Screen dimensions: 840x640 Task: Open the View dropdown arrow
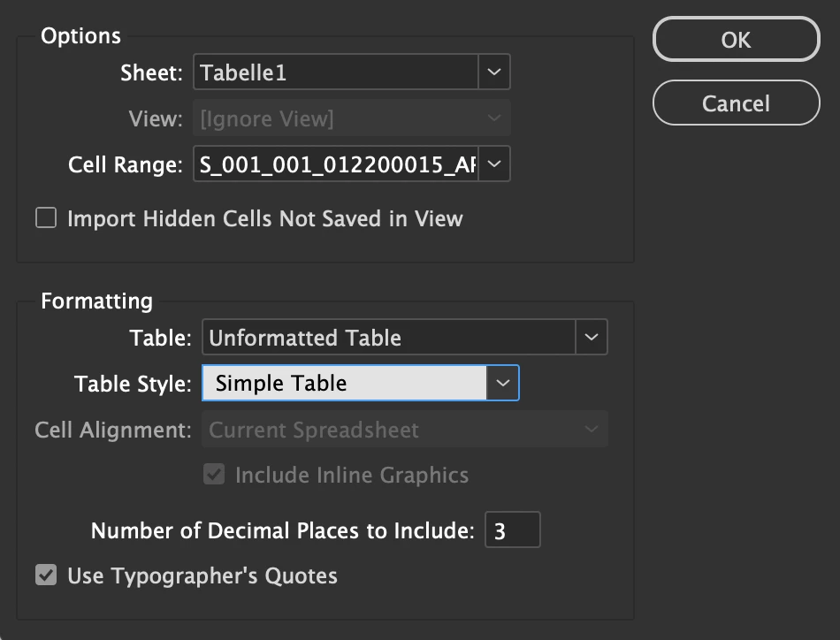pyautogui.click(x=494, y=118)
